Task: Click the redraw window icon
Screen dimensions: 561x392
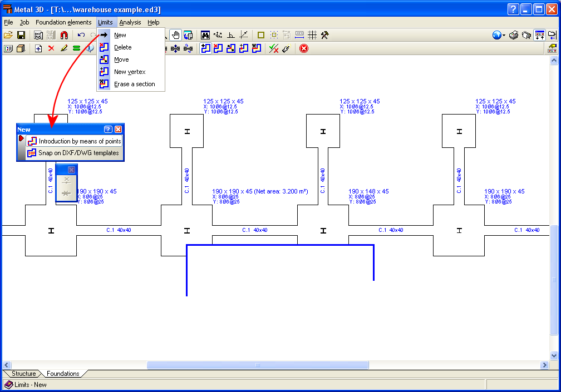Action: [188, 35]
